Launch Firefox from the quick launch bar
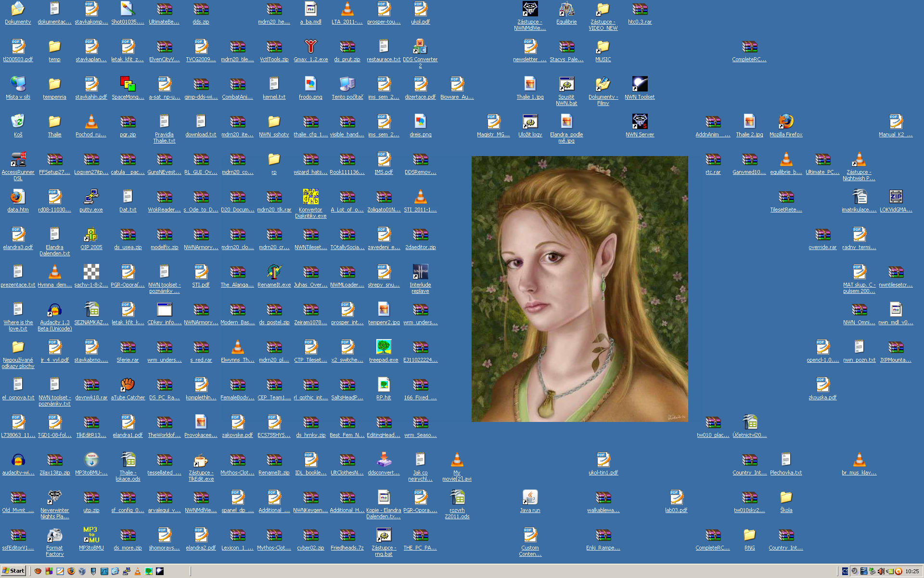Screen dimensions: 924x578 click(71, 571)
